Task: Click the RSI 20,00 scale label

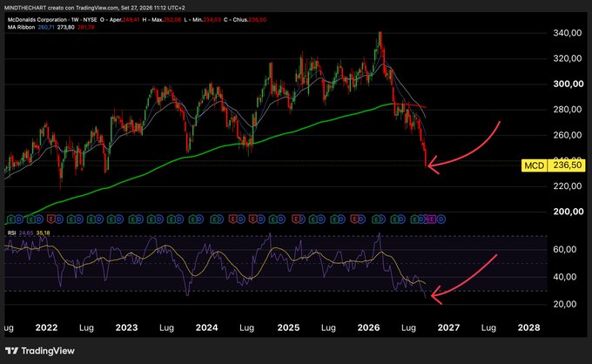Action: click(x=565, y=304)
